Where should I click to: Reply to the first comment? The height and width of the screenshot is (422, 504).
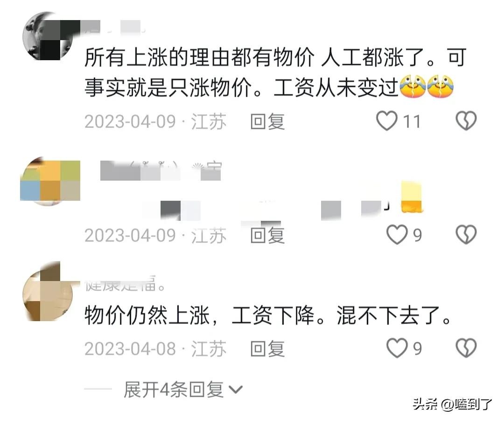[x=267, y=121]
